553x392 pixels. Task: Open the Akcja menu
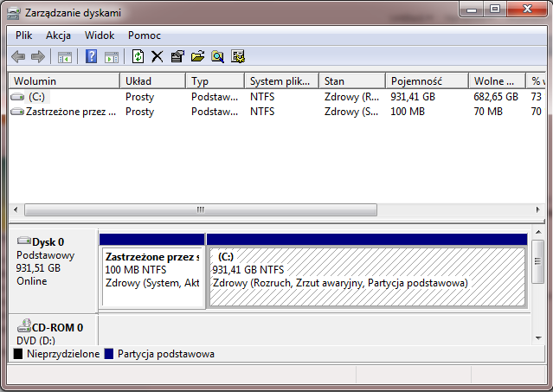58,35
